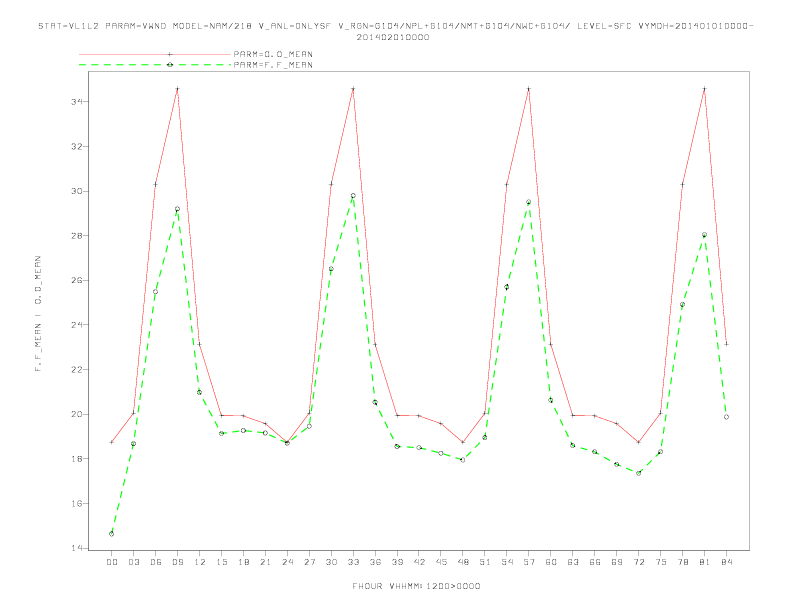Click x-axis tick label 21
The height and width of the screenshot is (612, 792).
[x=265, y=562]
